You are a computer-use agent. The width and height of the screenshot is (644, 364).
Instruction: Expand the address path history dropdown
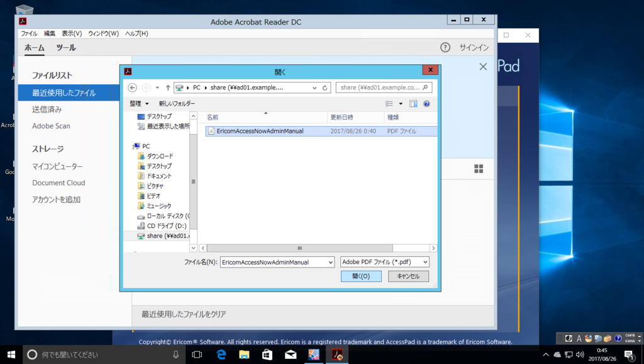click(x=314, y=88)
